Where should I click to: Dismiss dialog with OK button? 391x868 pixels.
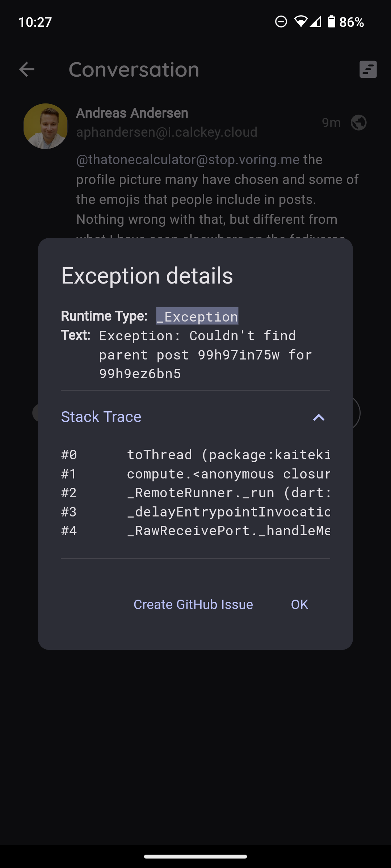click(299, 604)
